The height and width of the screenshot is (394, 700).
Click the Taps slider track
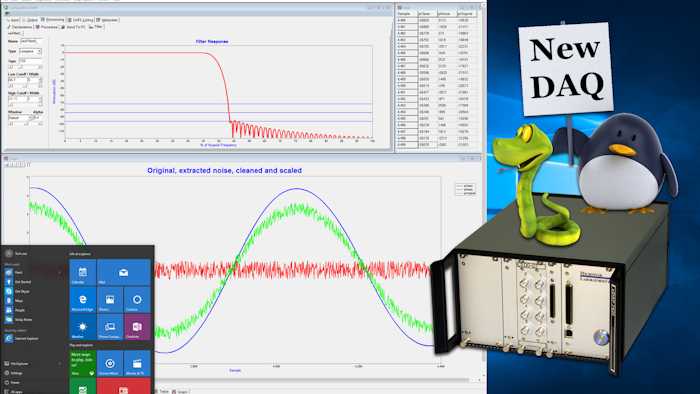tap(25, 67)
